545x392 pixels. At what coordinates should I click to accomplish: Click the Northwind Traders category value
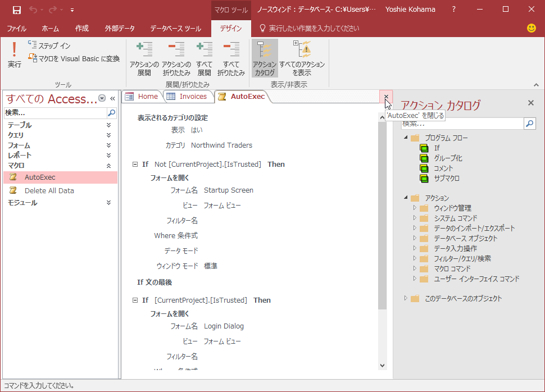tap(222, 145)
